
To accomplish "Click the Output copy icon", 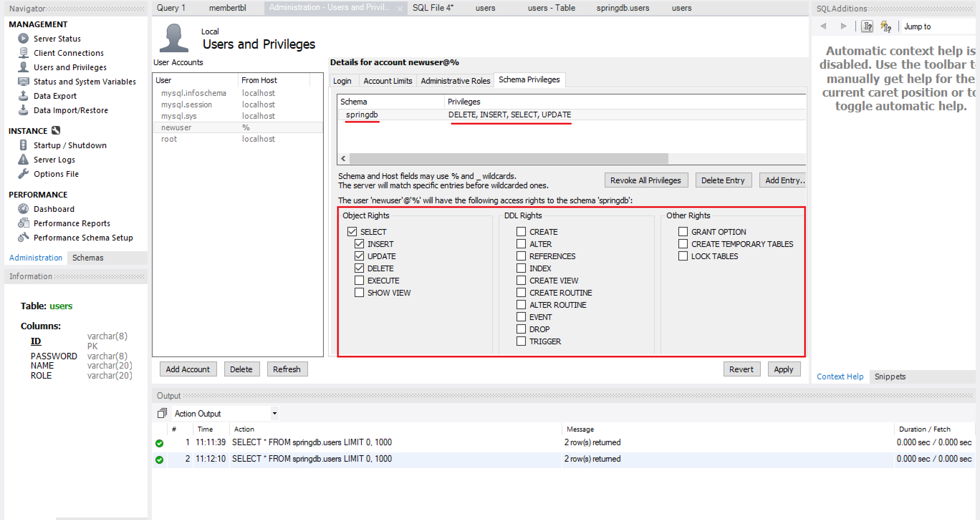I will tap(162, 413).
